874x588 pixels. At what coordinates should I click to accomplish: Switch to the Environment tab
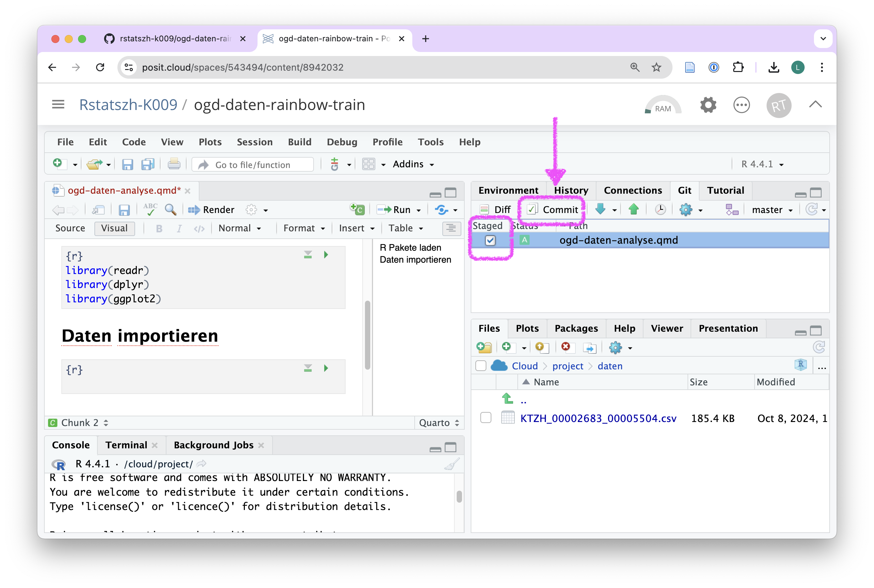coord(508,190)
